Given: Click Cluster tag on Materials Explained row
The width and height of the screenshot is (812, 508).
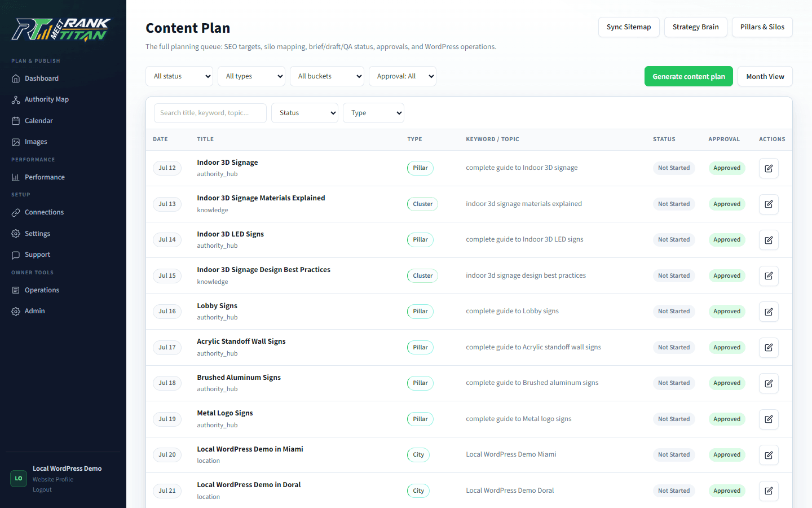Looking at the screenshot, I should 422,204.
